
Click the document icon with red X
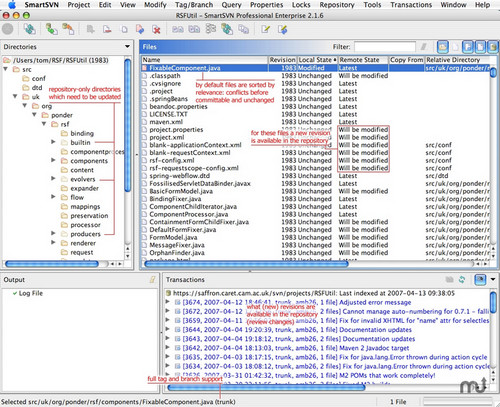point(156,29)
